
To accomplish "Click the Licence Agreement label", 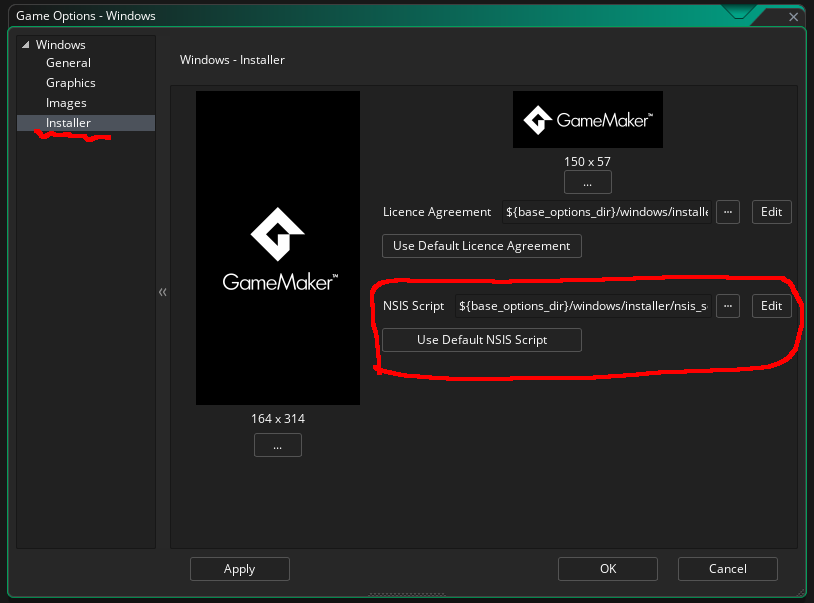I will point(437,212).
